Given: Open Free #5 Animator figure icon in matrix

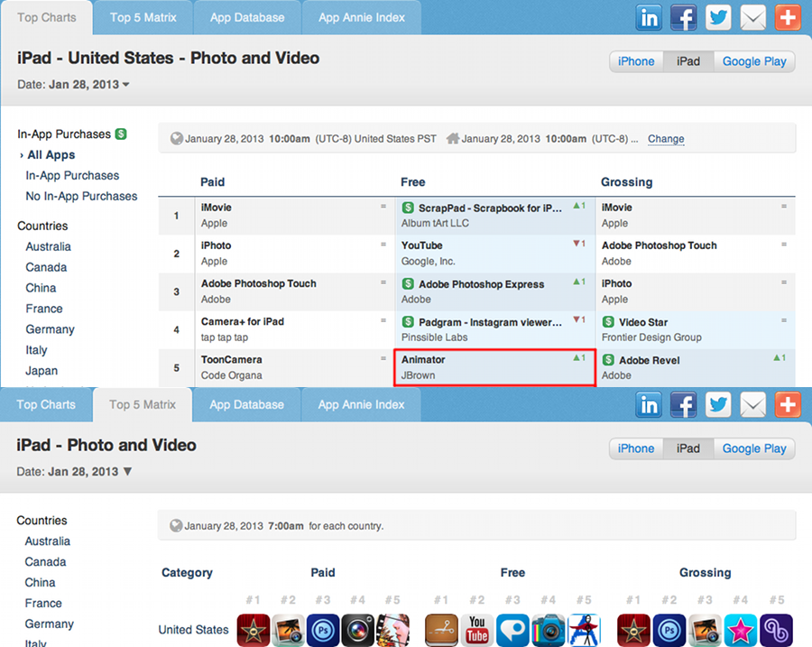Looking at the screenshot, I should [x=584, y=631].
